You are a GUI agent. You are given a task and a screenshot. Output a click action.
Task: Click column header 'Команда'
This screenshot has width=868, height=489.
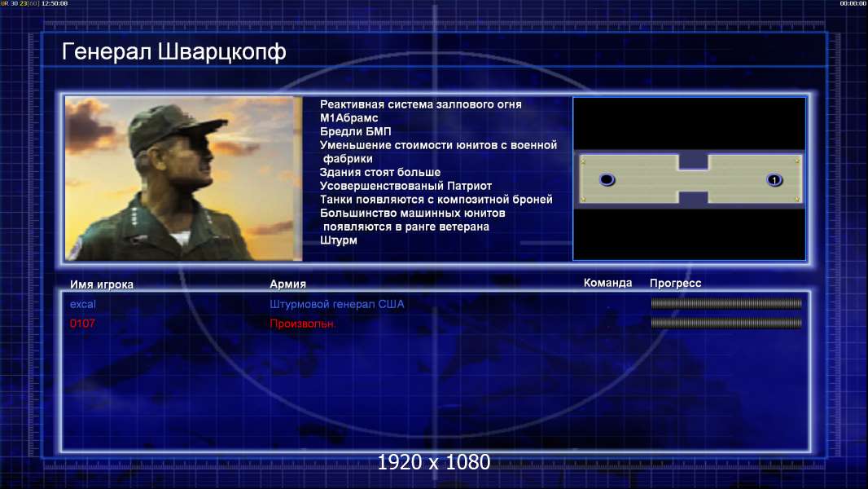(607, 283)
